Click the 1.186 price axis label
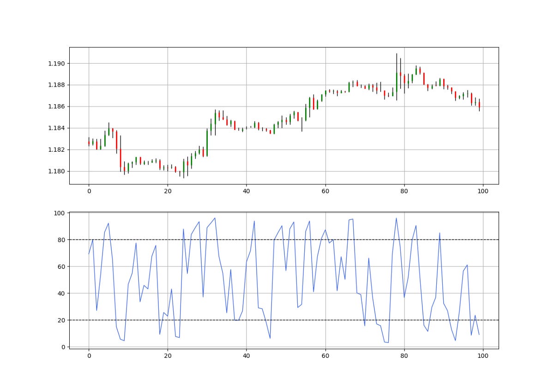The width and height of the screenshot is (554, 392). coord(56,107)
